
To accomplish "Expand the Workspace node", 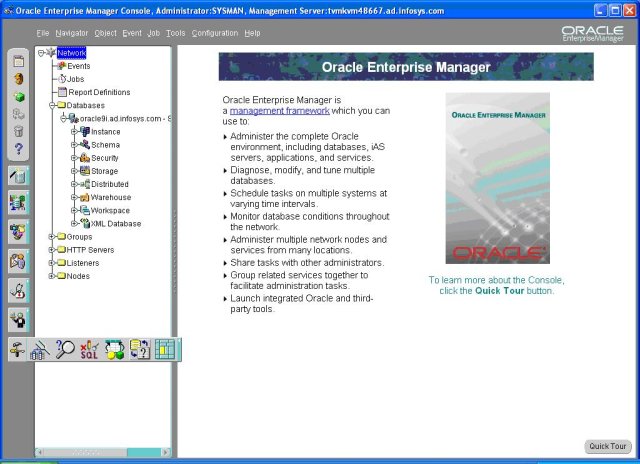I will [74, 210].
